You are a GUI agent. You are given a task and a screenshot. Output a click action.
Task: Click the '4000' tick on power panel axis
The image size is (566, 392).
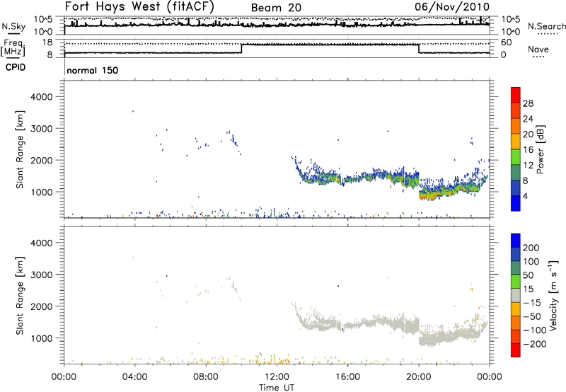click(x=42, y=97)
